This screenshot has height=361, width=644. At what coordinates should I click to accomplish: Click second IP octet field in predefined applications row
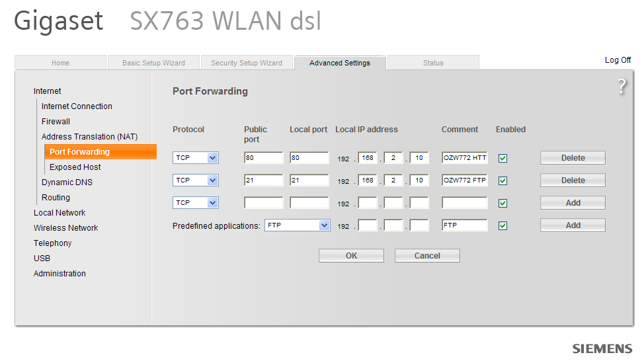click(368, 225)
